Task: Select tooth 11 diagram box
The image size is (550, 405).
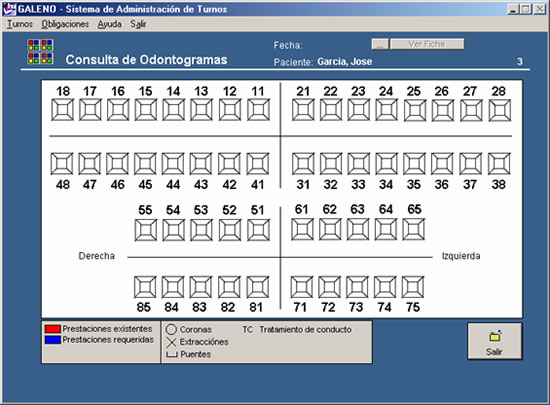Action: (258, 110)
